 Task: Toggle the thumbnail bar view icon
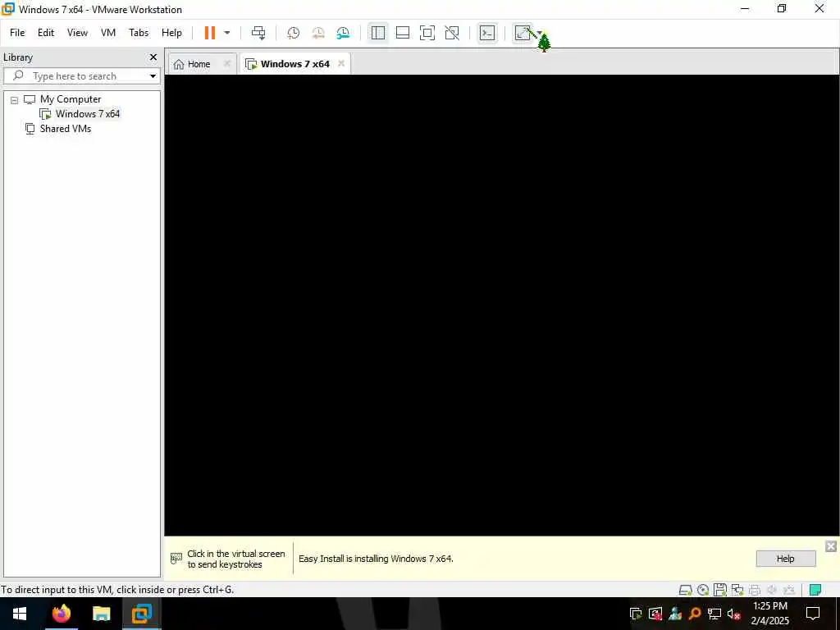pyautogui.click(x=402, y=33)
